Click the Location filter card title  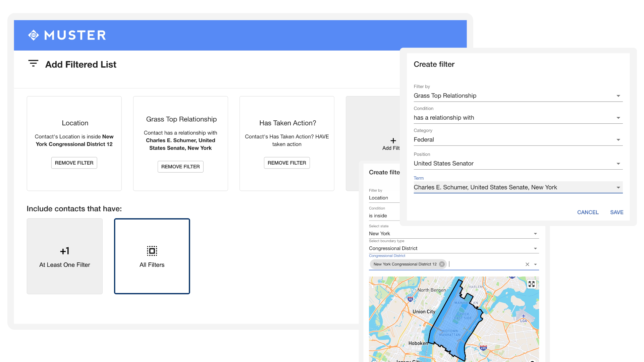pos(75,123)
